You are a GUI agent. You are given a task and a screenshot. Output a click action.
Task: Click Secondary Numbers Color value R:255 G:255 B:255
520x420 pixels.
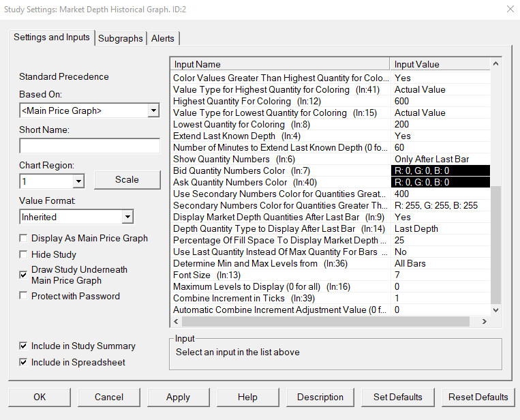coord(440,206)
